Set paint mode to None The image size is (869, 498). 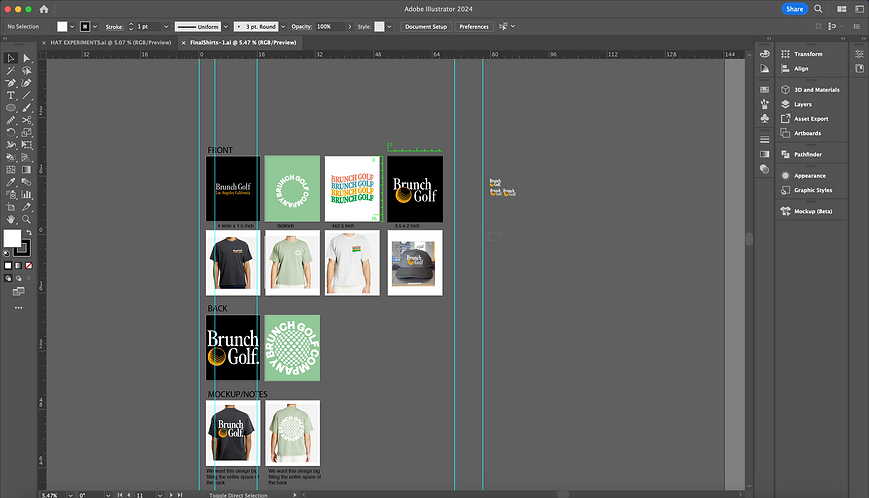click(x=29, y=266)
